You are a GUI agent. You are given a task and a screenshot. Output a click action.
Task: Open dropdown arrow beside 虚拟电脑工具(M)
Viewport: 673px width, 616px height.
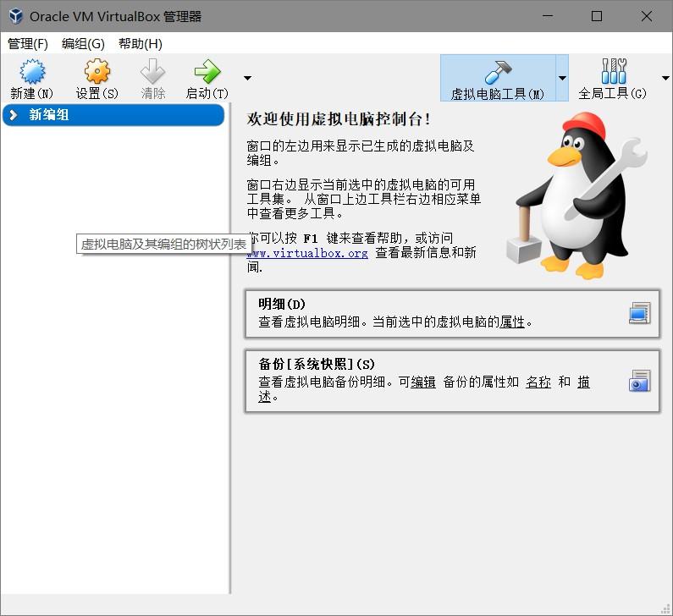(562, 78)
